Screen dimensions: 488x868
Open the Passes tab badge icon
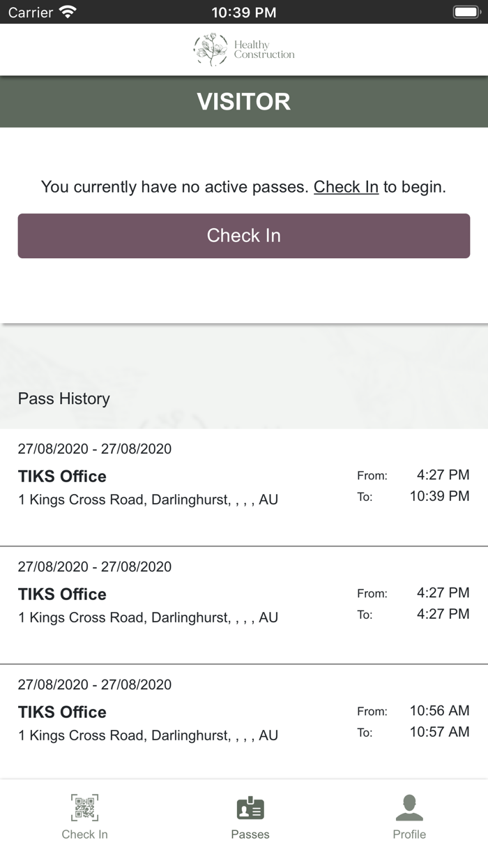[x=250, y=808]
